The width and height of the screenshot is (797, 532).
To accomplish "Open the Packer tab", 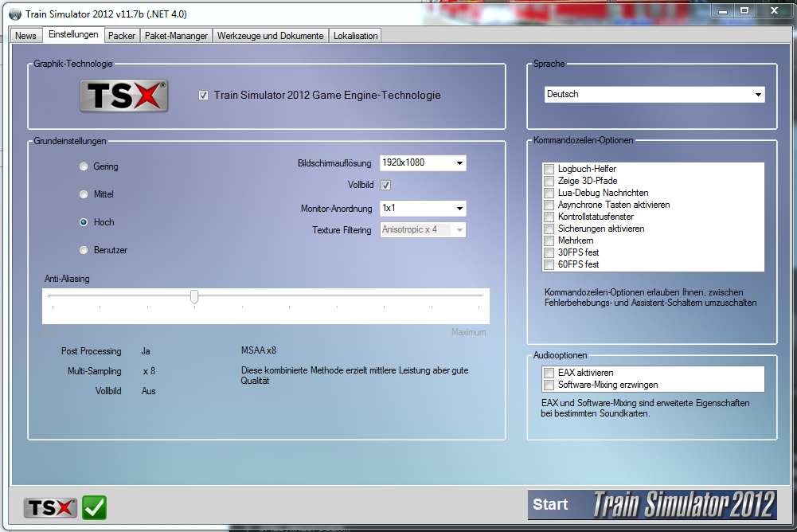I will click(122, 36).
